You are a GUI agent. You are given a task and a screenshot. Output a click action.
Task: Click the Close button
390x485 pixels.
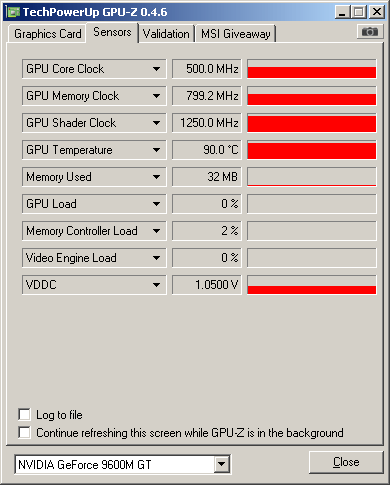coord(346,462)
